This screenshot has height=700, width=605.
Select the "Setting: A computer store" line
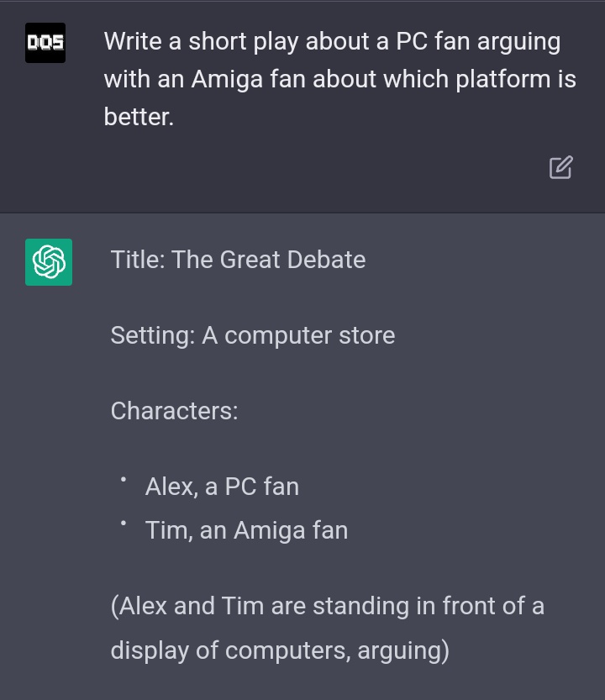pos(253,335)
